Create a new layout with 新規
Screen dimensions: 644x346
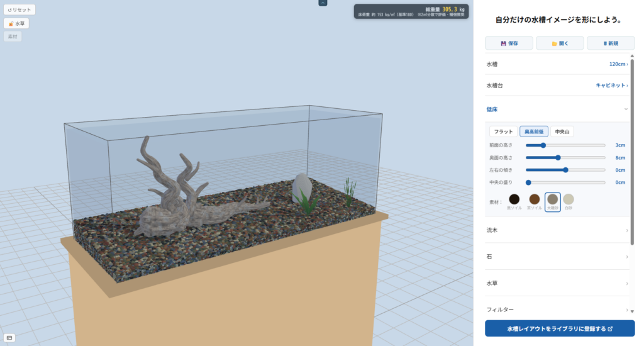click(x=611, y=43)
